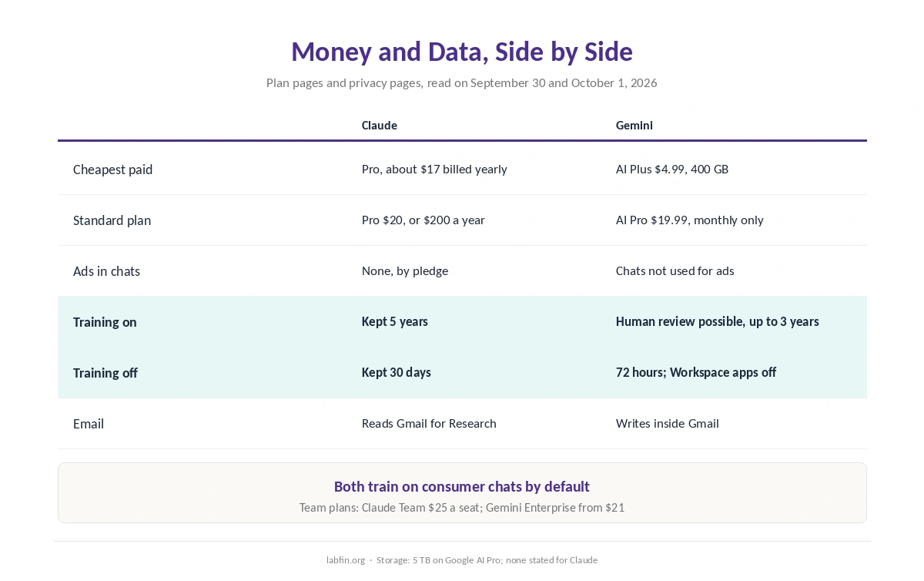Click the "Claude" column header
The image size is (924, 581).
coord(380,125)
